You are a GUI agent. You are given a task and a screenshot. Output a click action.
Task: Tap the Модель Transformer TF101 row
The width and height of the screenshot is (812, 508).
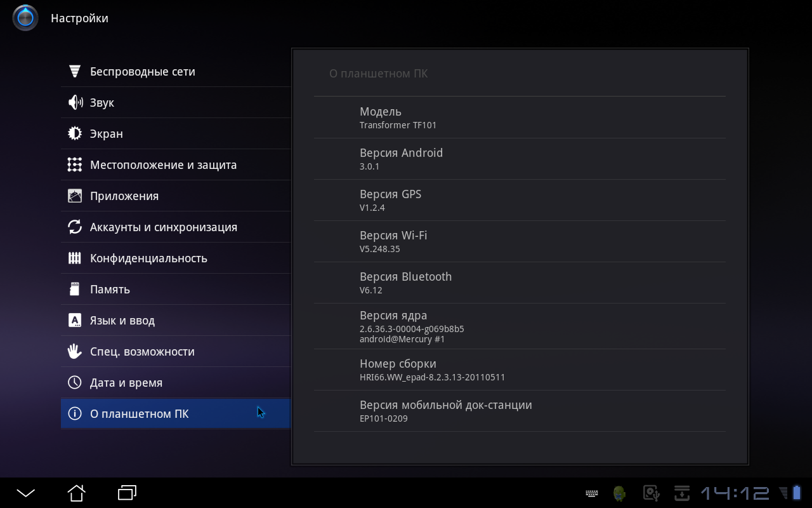519,117
